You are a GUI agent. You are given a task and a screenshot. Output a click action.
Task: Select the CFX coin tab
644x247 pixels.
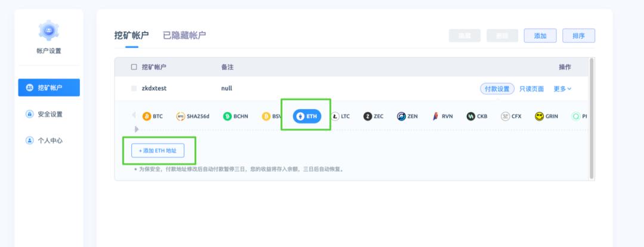pos(512,116)
